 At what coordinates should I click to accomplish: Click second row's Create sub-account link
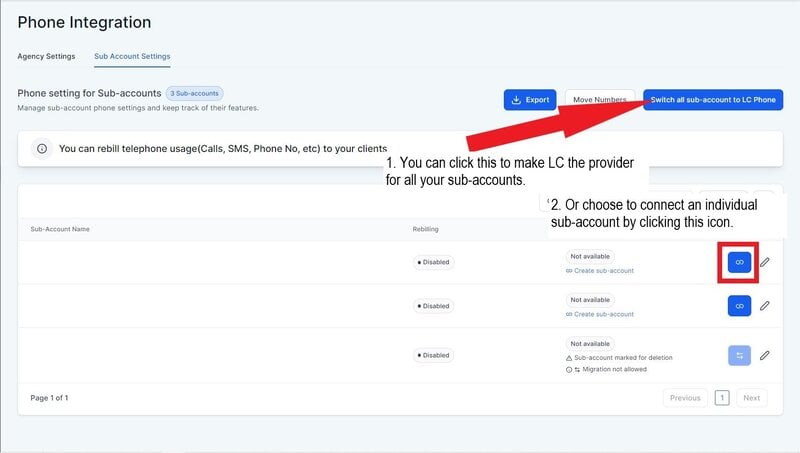(600, 314)
